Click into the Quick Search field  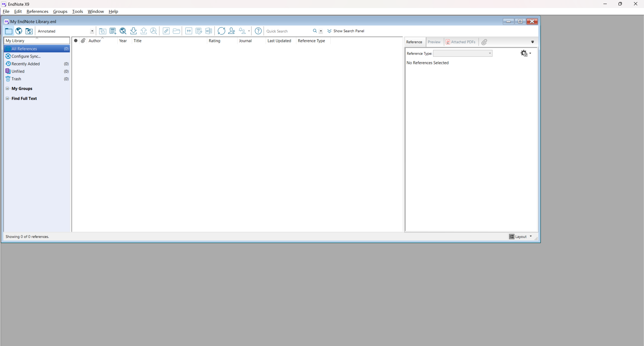(x=288, y=31)
